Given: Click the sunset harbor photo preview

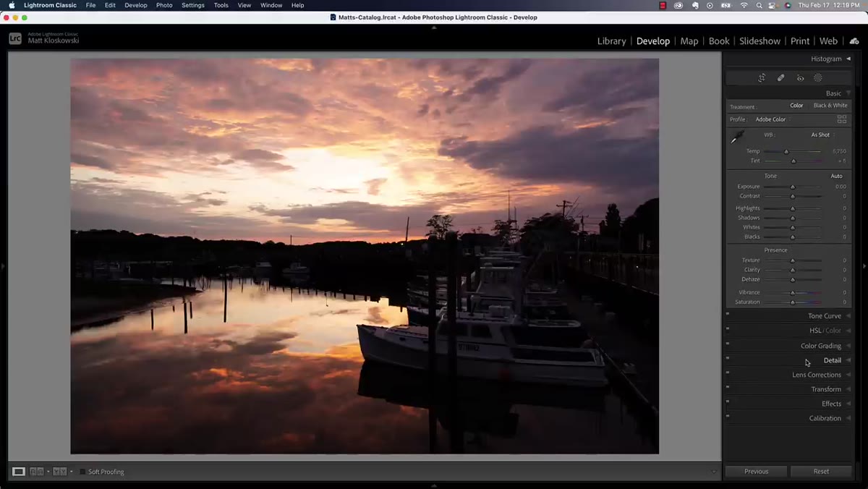Looking at the screenshot, I should pos(365,256).
